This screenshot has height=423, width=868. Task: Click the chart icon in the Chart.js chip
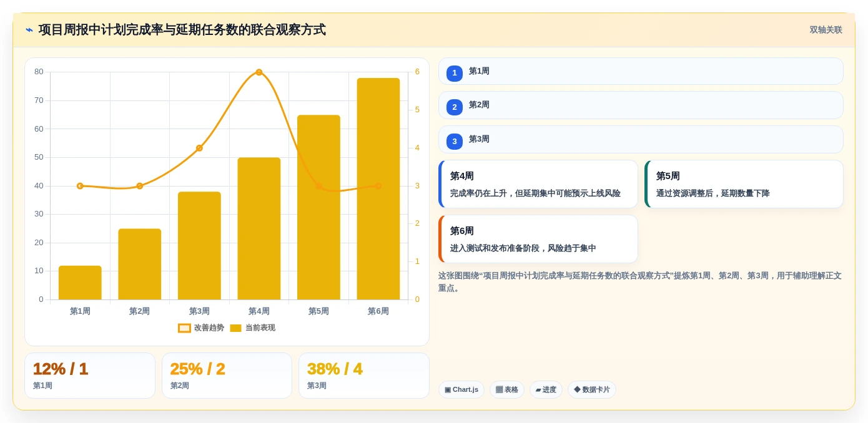click(x=448, y=390)
